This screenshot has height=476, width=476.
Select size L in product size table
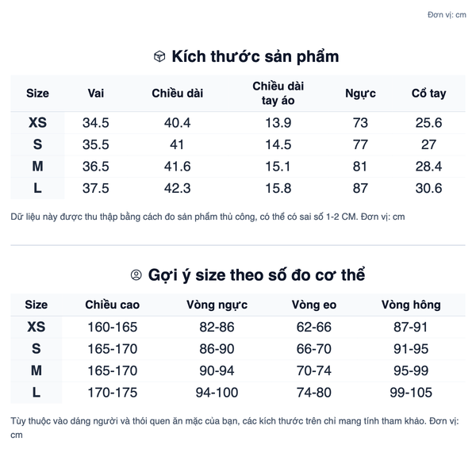tap(37, 188)
